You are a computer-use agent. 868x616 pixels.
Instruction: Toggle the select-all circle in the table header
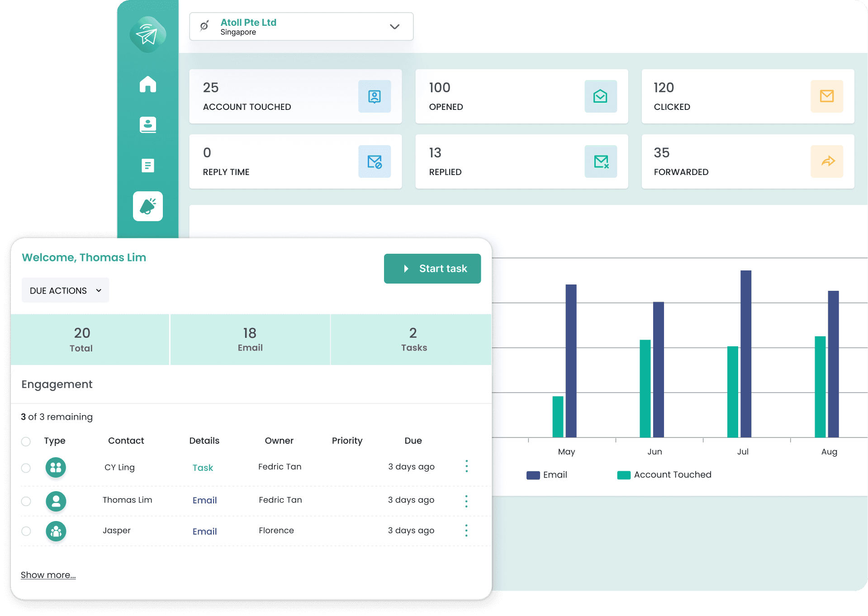(x=26, y=442)
